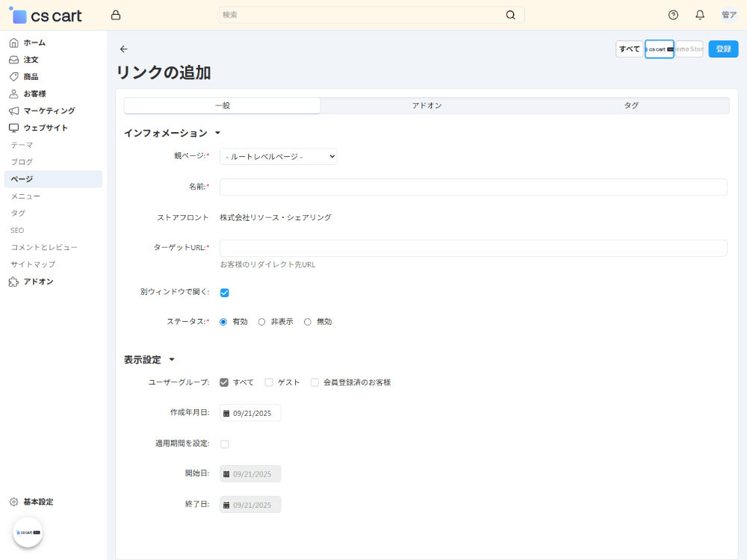
Task: Select the 非表示 status radio button
Action: [x=262, y=321]
